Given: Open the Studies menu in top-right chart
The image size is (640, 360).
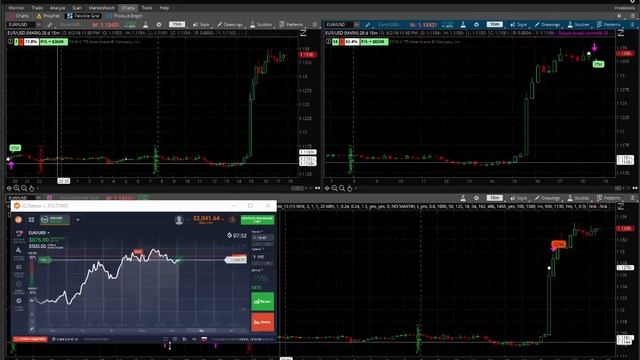Looking at the screenshot, I should click(578, 24).
